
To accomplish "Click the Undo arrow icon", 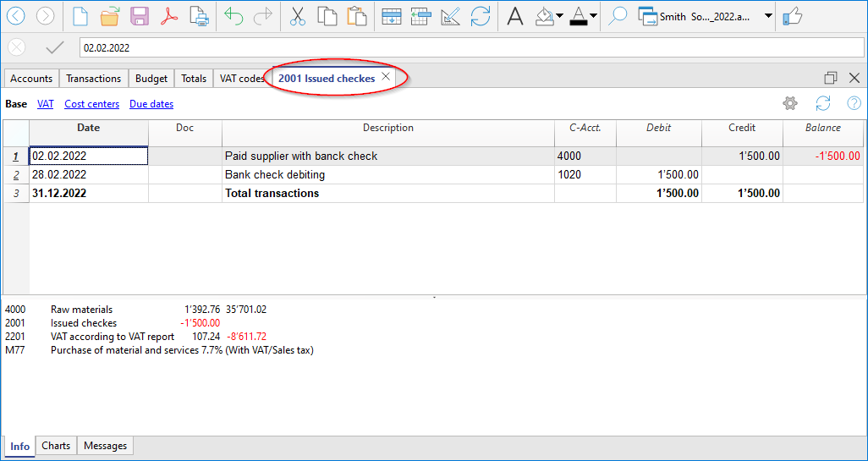I will (x=233, y=16).
